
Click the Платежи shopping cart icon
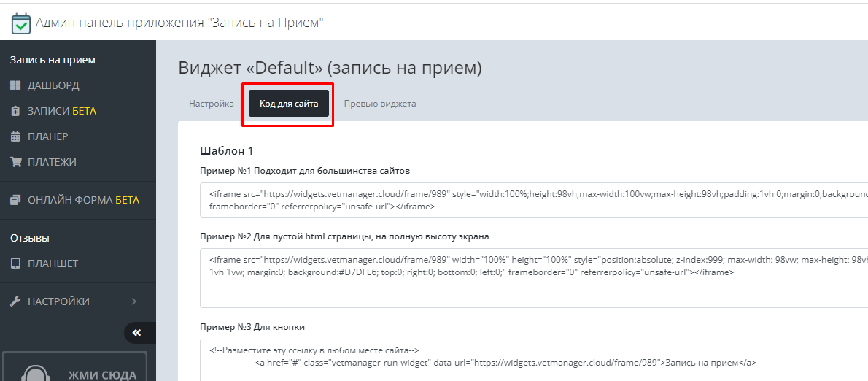click(16, 162)
